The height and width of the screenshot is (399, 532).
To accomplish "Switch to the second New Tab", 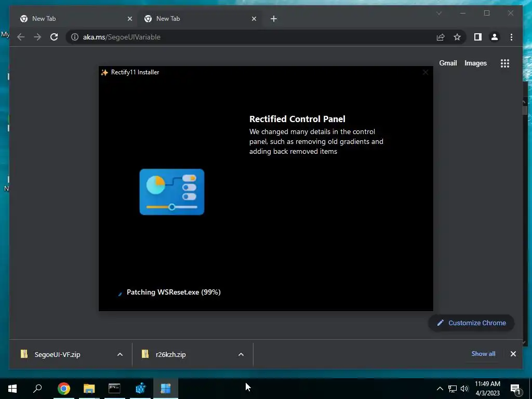I will tap(199, 19).
